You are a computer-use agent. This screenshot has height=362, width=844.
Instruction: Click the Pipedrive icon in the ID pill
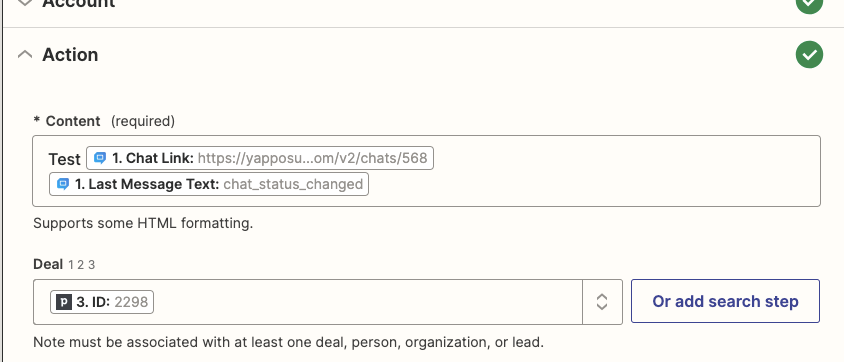pos(64,302)
